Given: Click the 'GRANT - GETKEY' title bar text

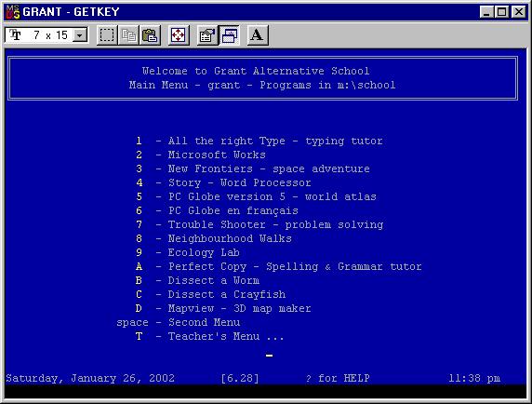Looking at the screenshot, I should (72, 12).
